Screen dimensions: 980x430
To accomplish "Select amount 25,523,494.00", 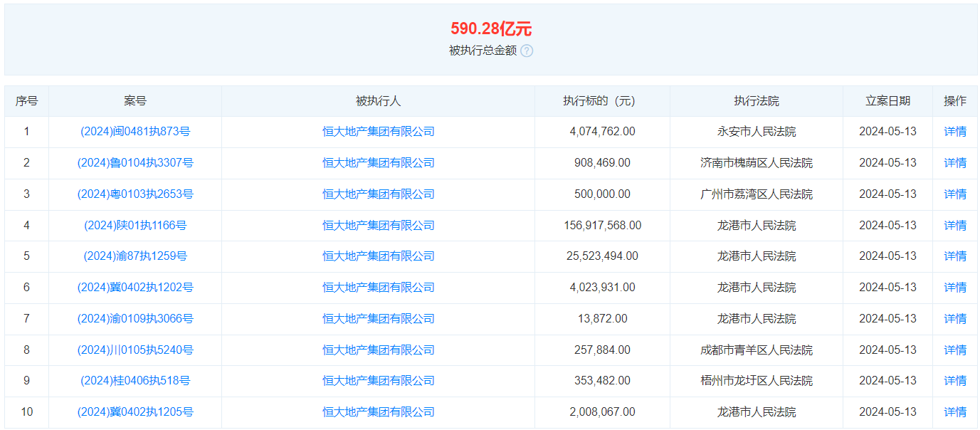I will point(602,256).
